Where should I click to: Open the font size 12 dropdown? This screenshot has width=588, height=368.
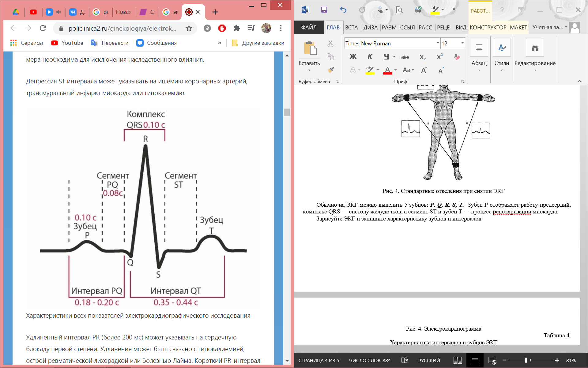[462, 43]
